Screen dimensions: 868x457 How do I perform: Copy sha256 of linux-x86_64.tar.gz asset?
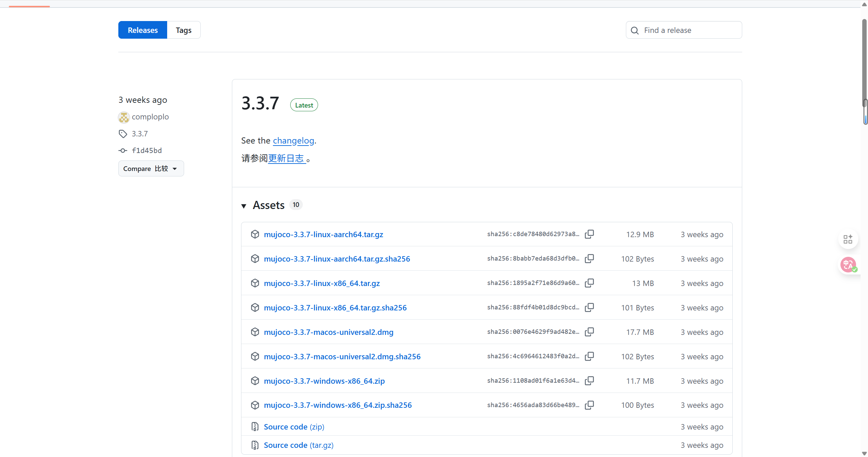(589, 283)
